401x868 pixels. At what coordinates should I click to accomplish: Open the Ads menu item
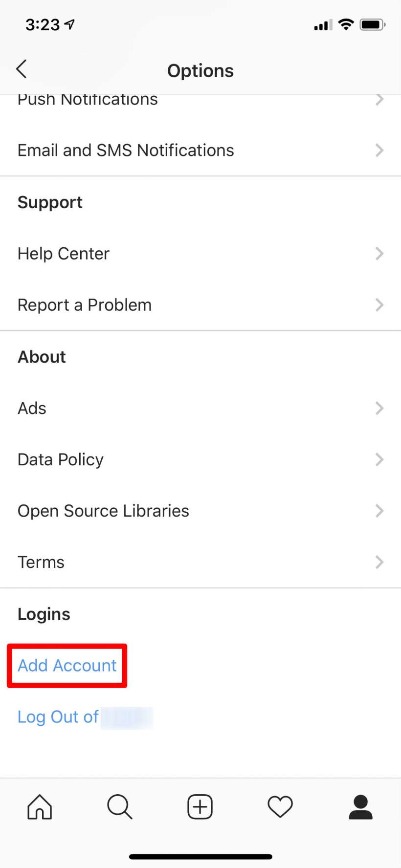pos(200,408)
